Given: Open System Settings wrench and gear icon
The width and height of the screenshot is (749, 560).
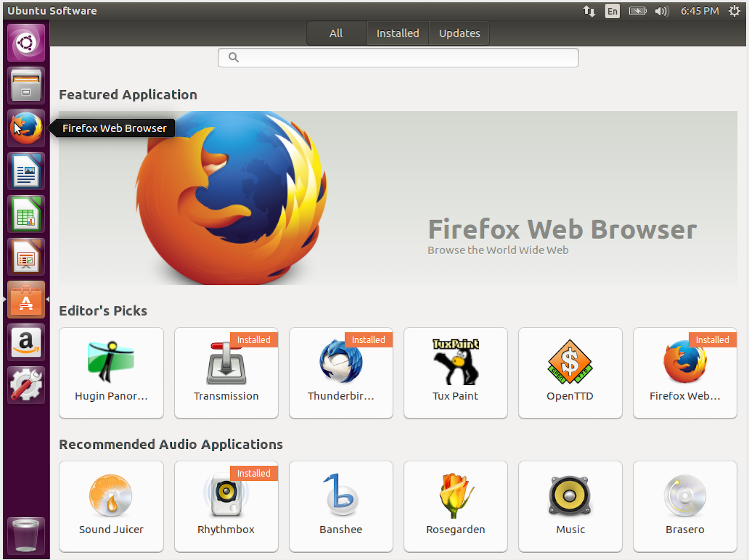Looking at the screenshot, I should point(26,385).
